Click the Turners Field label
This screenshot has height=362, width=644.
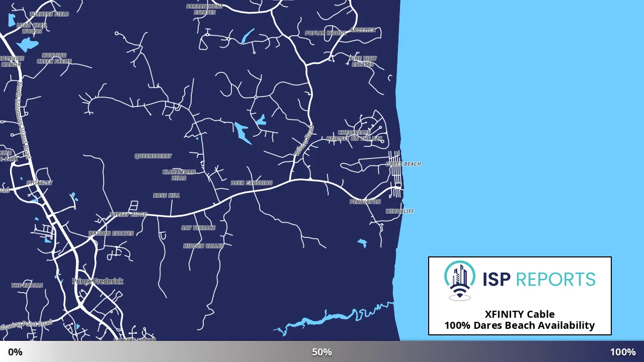(x=49, y=14)
